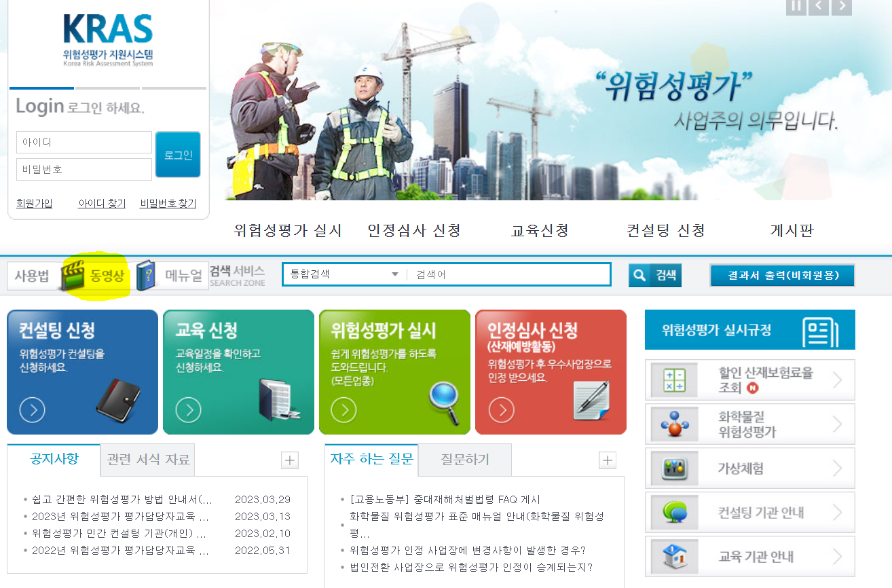Open the 메뉴얼 manual book icon
Image resolution: width=892 pixels, height=588 pixels.
coord(145,274)
